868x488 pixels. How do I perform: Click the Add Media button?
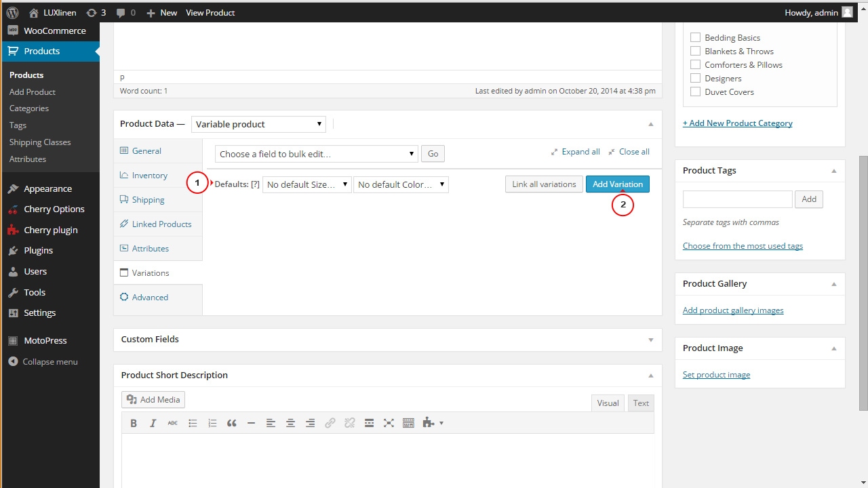click(x=153, y=400)
